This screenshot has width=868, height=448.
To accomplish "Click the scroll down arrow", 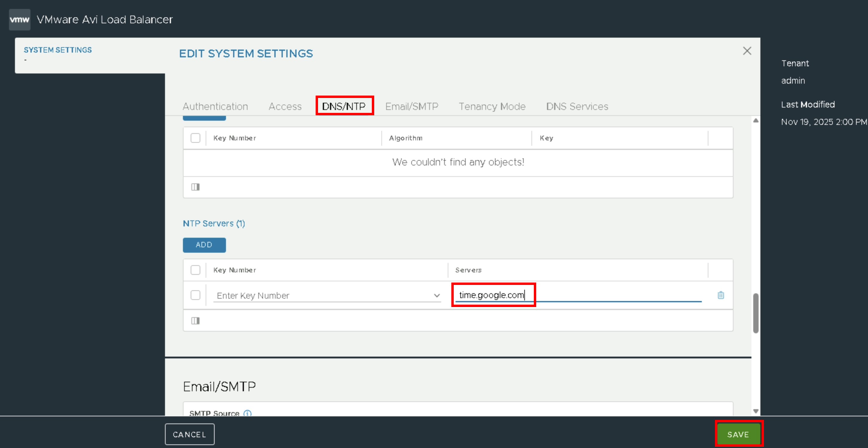I will click(756, 411).
